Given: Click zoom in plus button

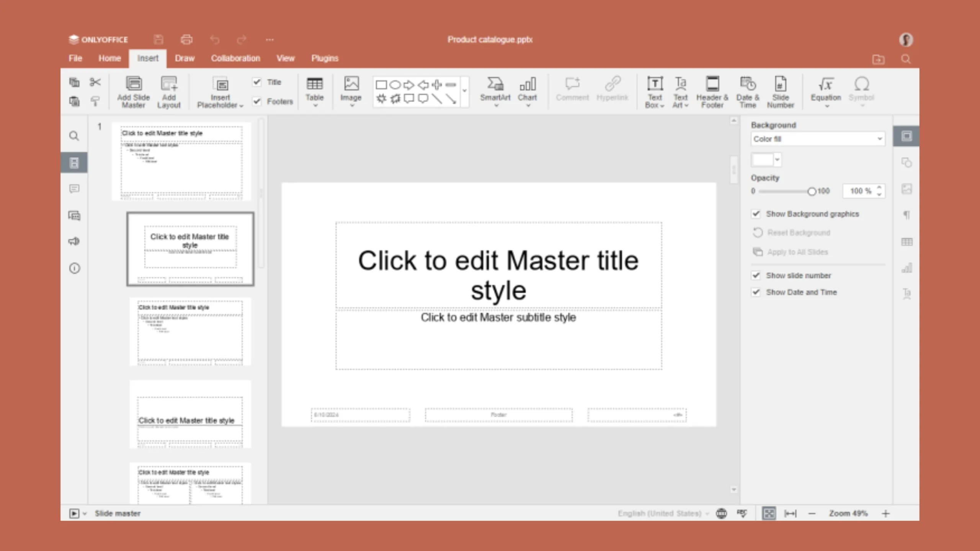Looking at the screenshot, I should tap(885, 514).
